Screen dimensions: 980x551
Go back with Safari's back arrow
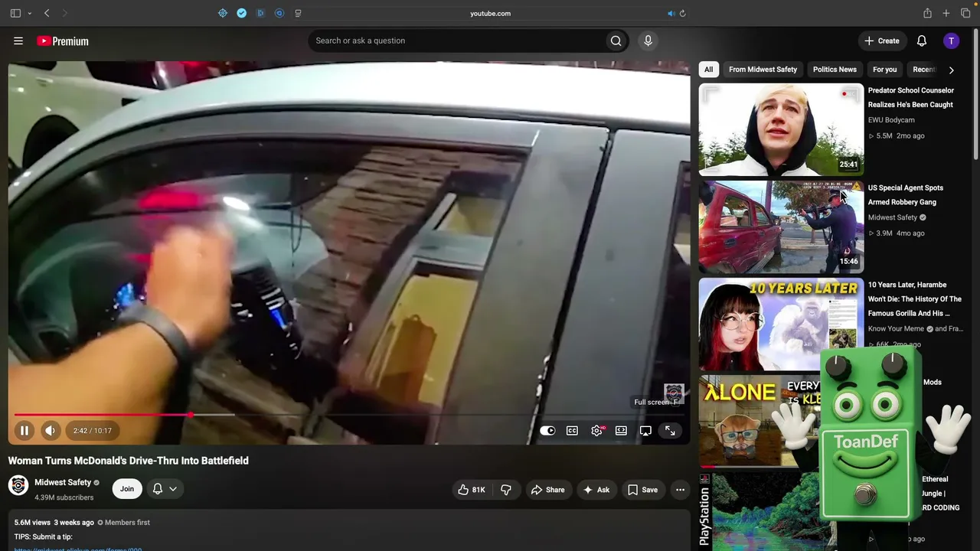point(47,13)
